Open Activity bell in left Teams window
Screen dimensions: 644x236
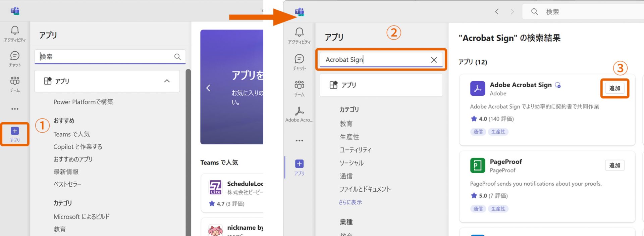15,34
